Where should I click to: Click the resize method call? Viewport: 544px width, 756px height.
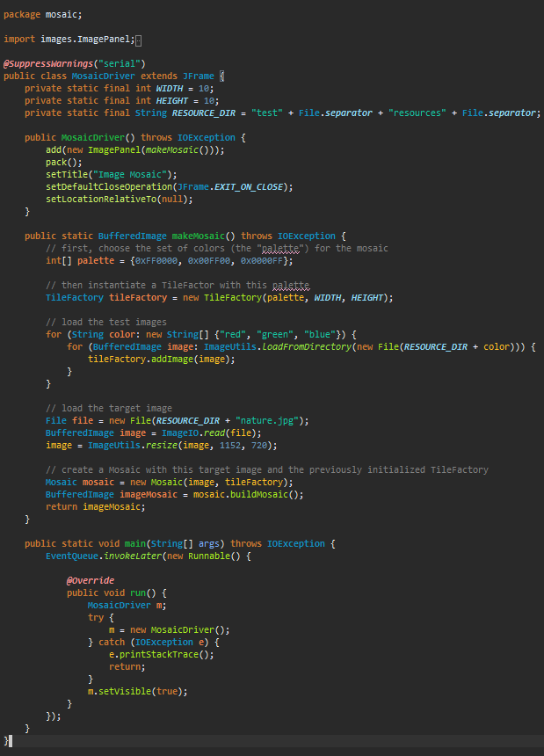tap(162, 446)
